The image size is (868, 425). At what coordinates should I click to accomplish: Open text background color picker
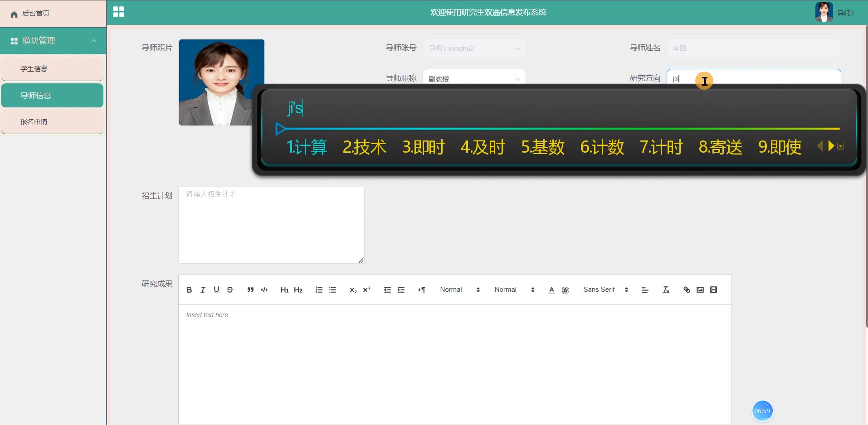tap(565, 290)
